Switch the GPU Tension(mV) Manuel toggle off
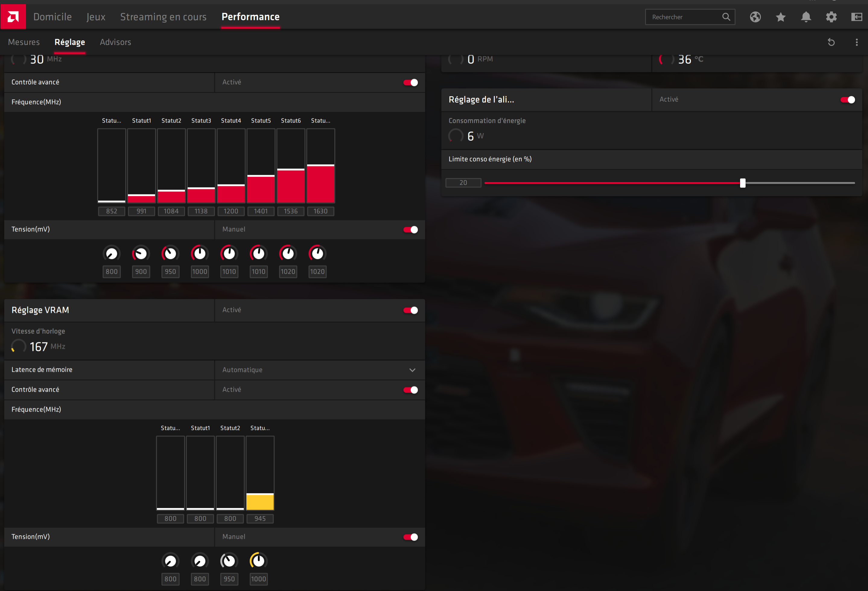This screenshot has height=591, width=868. pyautogui.click(x=411, y=230)
